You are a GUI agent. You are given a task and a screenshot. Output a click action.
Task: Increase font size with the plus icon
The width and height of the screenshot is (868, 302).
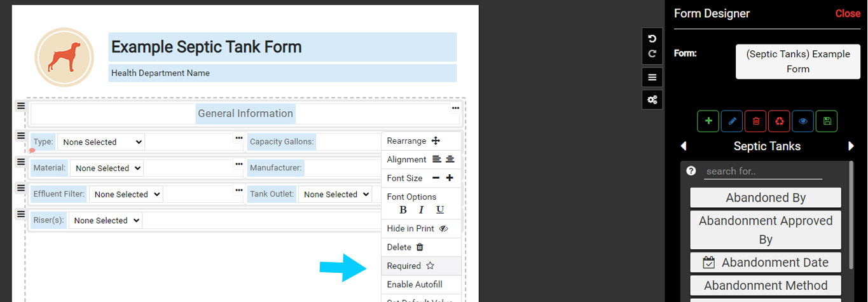pos(450,178)
